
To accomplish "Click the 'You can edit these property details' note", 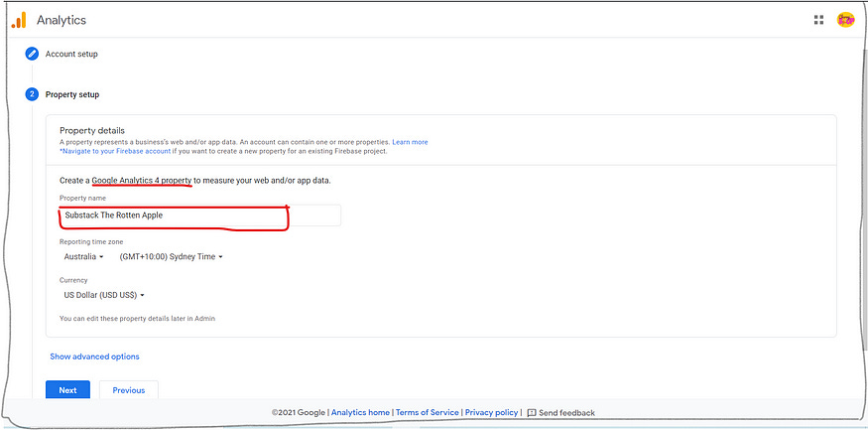I will tap(137, 319).
